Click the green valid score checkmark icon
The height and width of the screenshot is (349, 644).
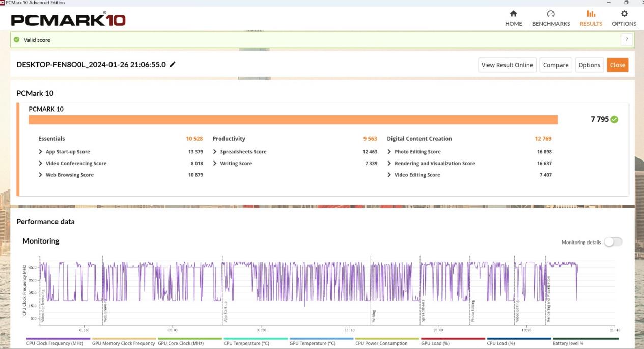tap(17, 40)
